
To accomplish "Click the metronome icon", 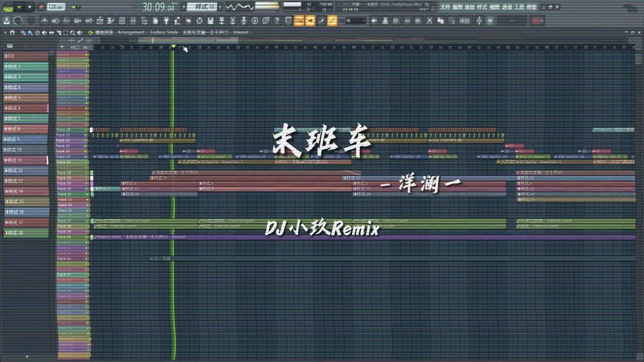I will [44, 21].
